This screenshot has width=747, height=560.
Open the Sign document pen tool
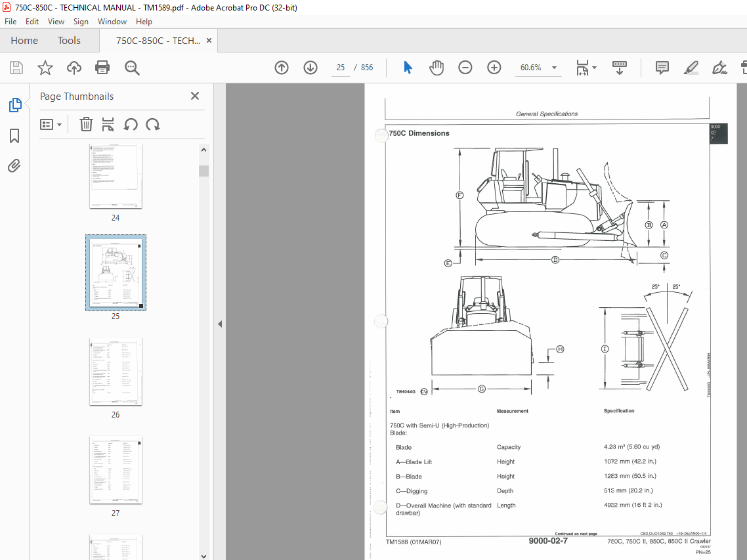pos(719,68)
